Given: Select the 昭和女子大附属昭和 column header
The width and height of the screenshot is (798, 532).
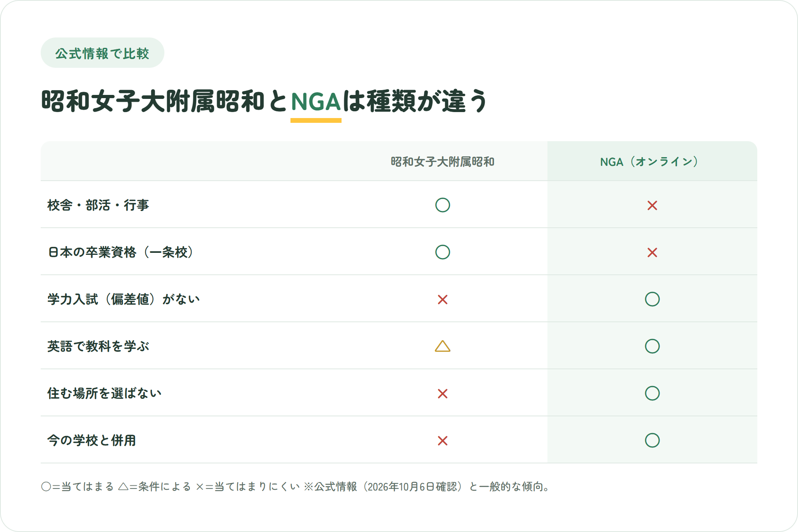Looking at the screenshot, I should [x=442, y=162].
